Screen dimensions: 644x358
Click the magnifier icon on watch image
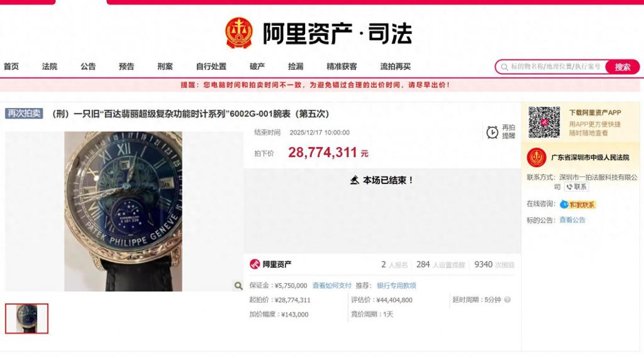pos(238,285)
